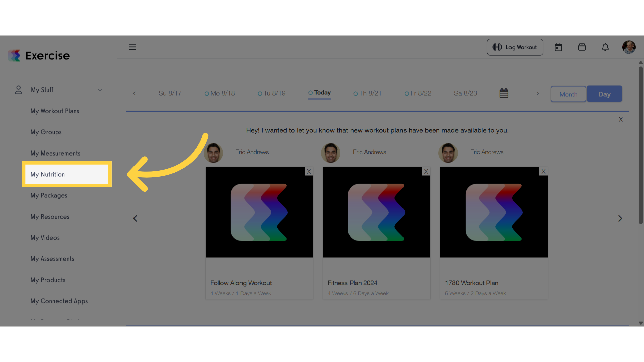The image size is (644, 362).
Task: Select Fr 8/22 date tab
Action: pos(418,93)
